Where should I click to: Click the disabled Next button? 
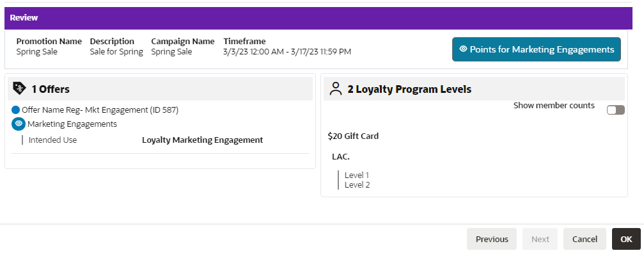point(540,239)
